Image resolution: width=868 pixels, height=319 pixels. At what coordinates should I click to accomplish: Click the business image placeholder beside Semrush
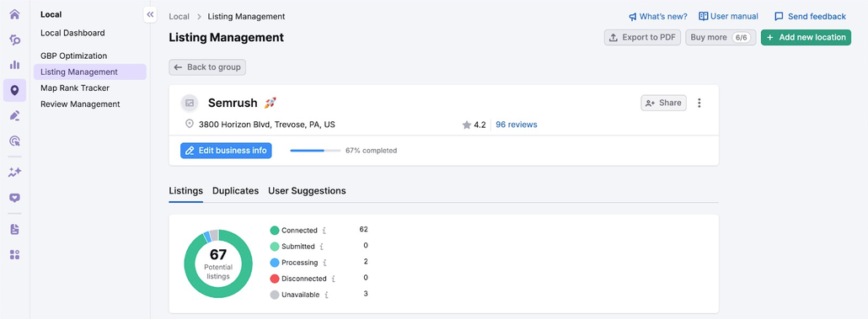click(x=190, y=103)
